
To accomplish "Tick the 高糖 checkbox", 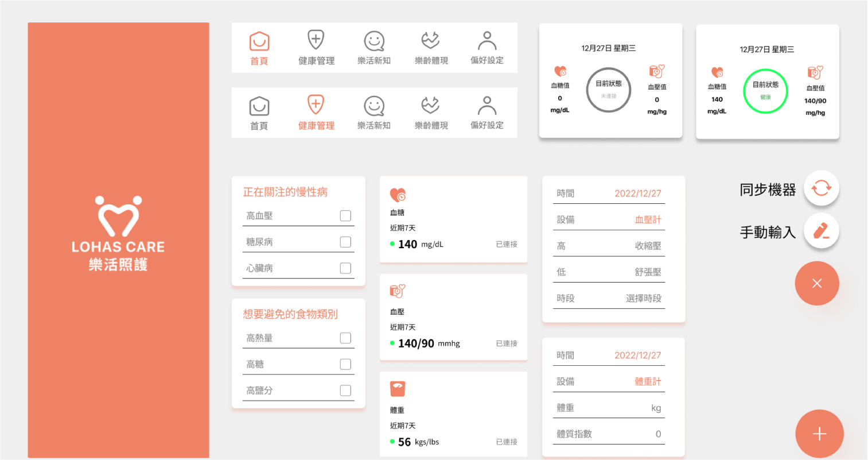I will coord(345,364).
